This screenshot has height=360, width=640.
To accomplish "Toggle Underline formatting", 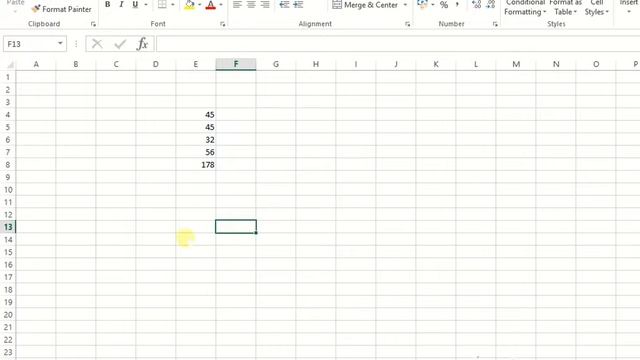I will (x=135, y=5).
